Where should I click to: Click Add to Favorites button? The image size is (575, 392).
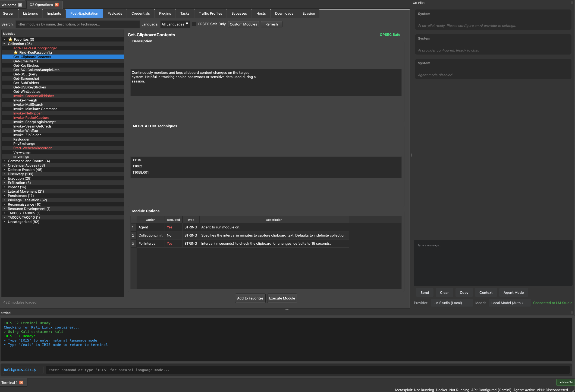250,298
